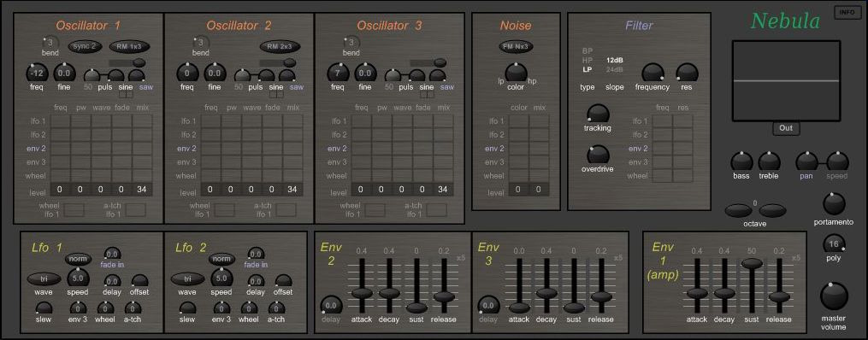The image size is (868, 340).
Task: Select LP filter type
Action: tap(587, 70)
